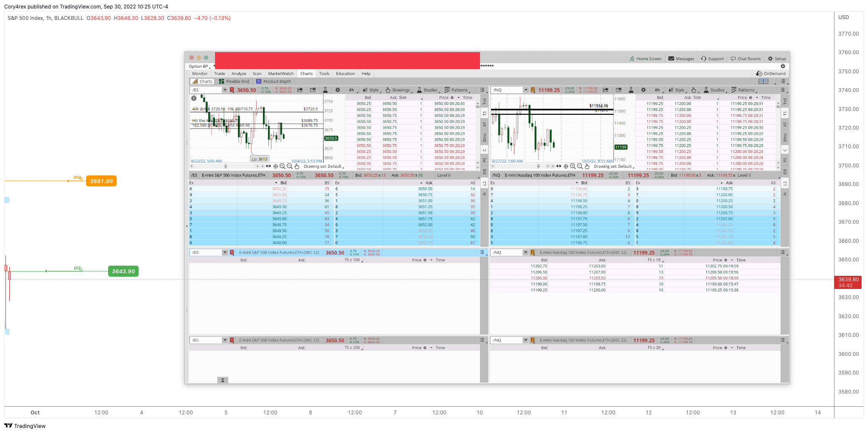Zoom in on the /ES chart
Image resolution: width=868 pixels, height=433 pixels.
[282, 166]
